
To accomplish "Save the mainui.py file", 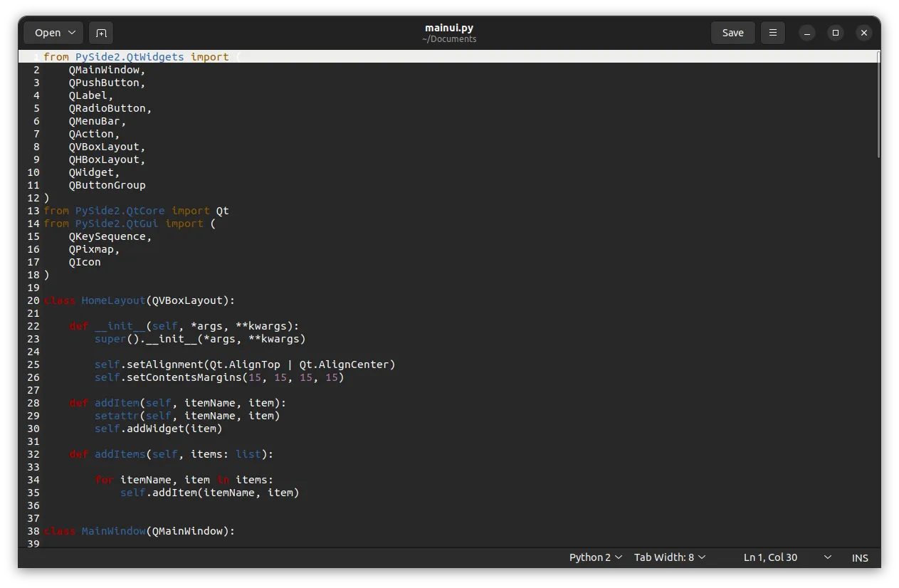I will point(732,33).
